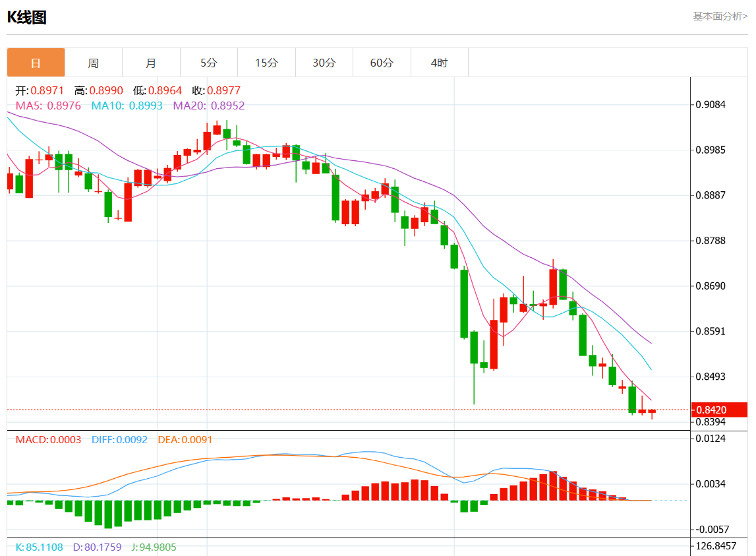Click the 0.0124 MACD axis label
Screen dimensions: 756x556
tap(711, 439)
